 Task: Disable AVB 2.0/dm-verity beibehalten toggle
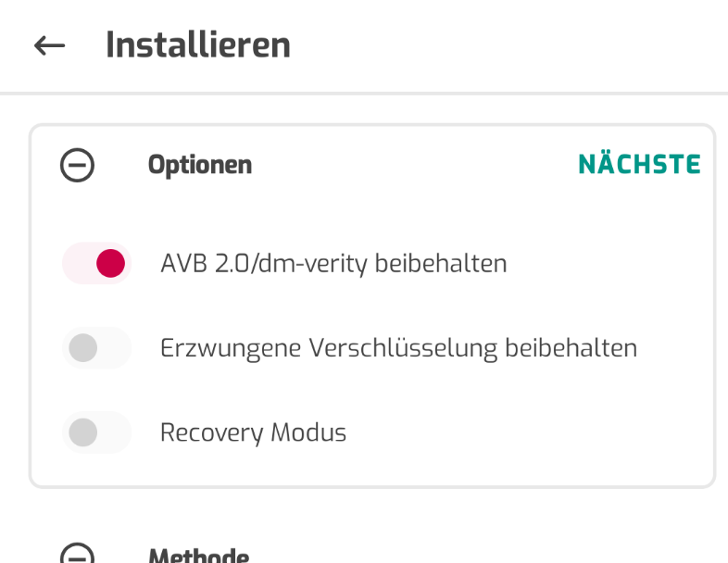click(96, 263)
